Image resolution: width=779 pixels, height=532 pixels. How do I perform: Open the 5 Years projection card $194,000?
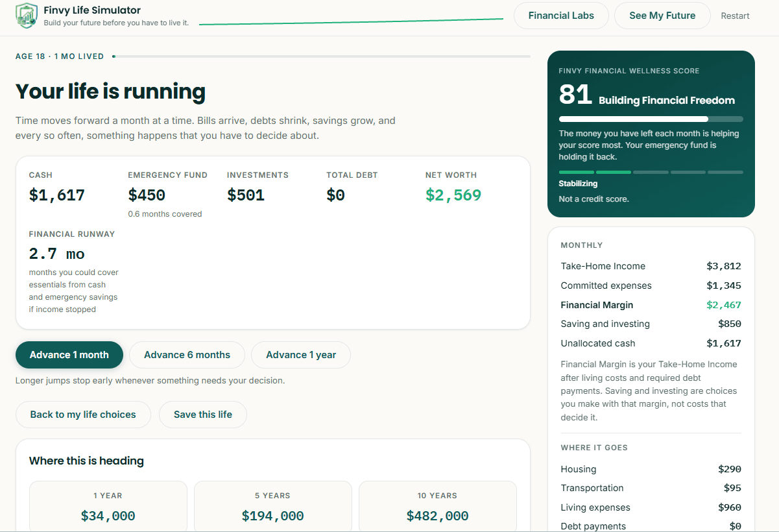click(273, 506)
